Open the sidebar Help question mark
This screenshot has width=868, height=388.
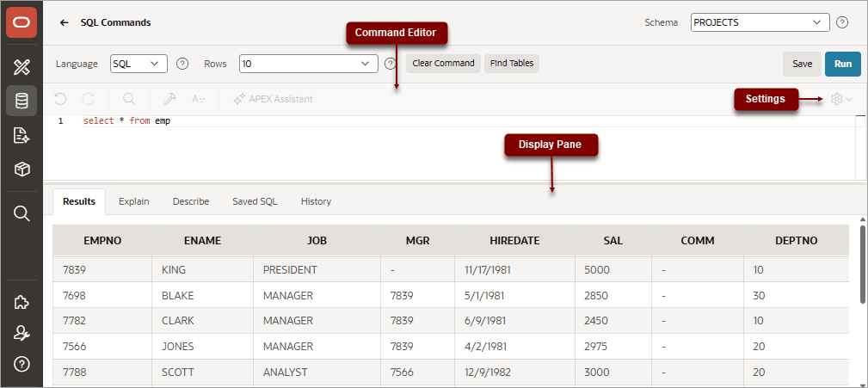(22, 364)
